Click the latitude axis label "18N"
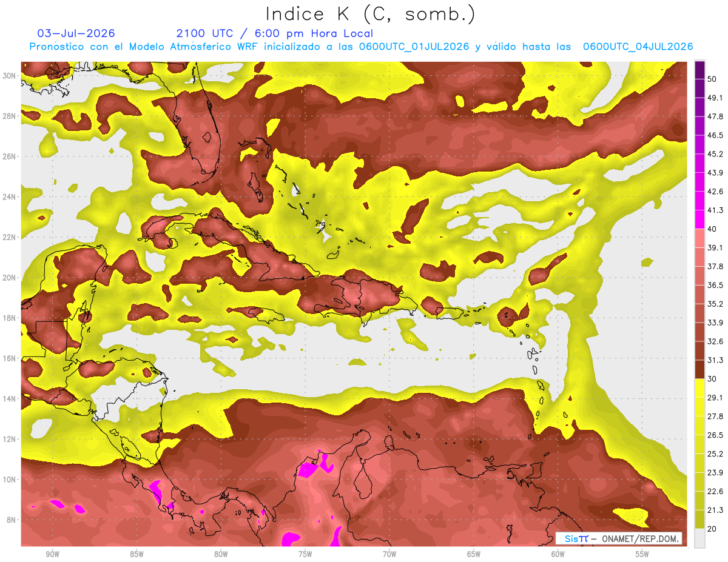 point(9,318)
